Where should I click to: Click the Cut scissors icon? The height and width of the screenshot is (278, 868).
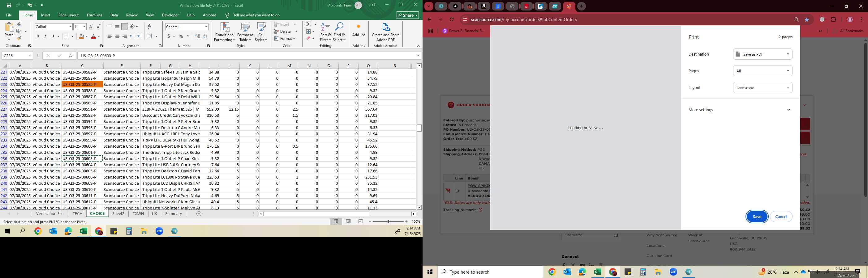[x=19, y=24]
